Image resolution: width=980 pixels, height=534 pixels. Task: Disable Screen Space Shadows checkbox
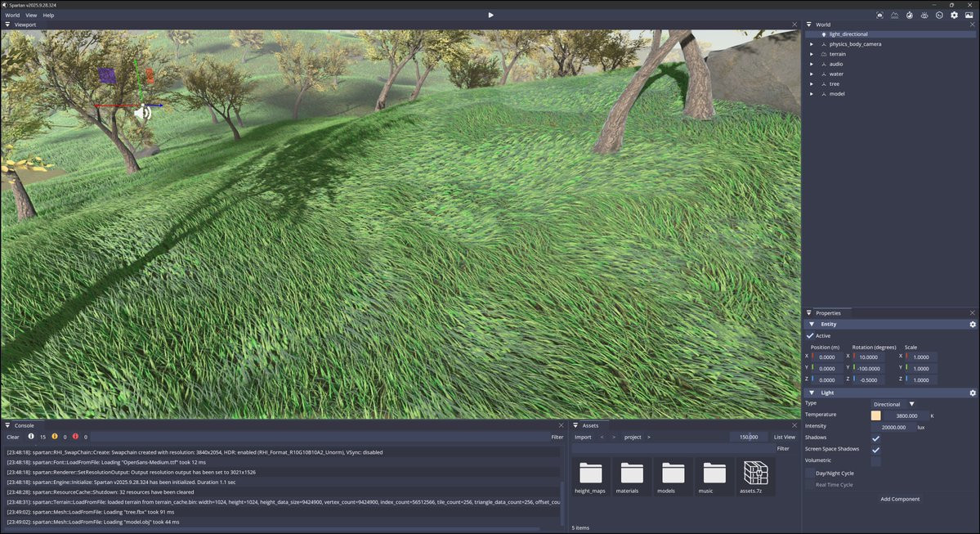pyautogui.click(x=875, y=450)
